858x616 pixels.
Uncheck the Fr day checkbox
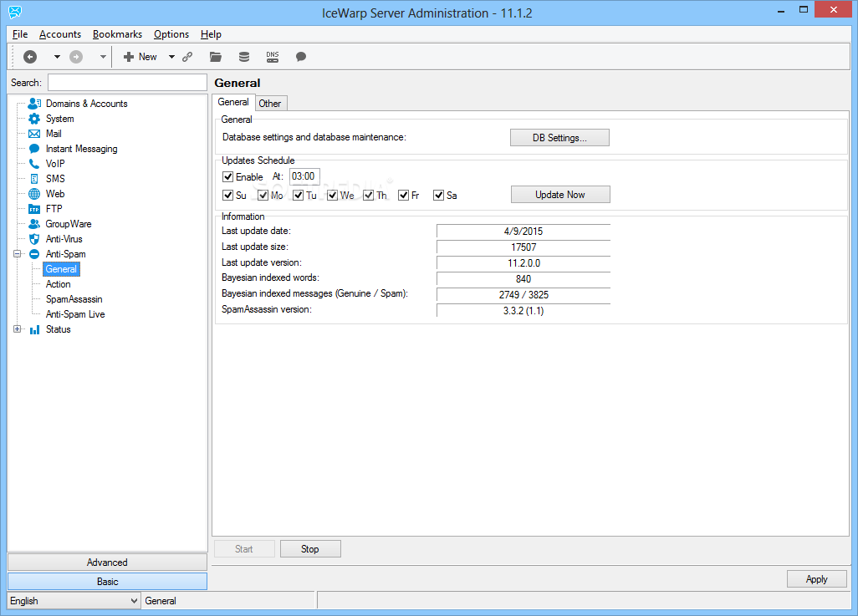tap(404, 196)
